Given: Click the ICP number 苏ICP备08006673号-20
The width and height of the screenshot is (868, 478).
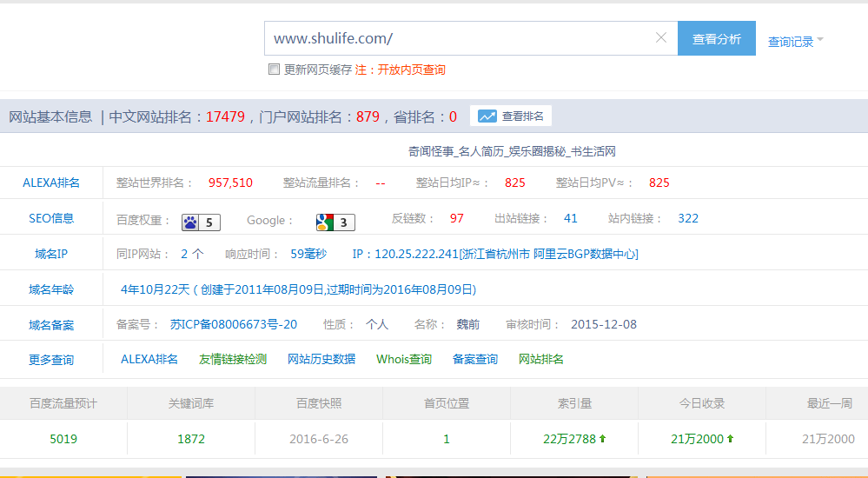Looking at the screenshot, I should tap(234, 324).
